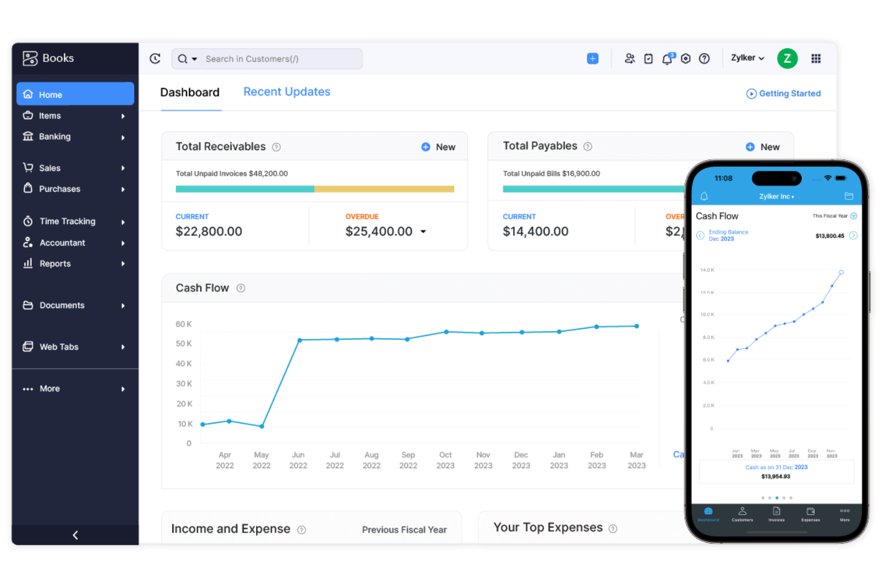
Task: Open the notifications bell
Action: 667,58
